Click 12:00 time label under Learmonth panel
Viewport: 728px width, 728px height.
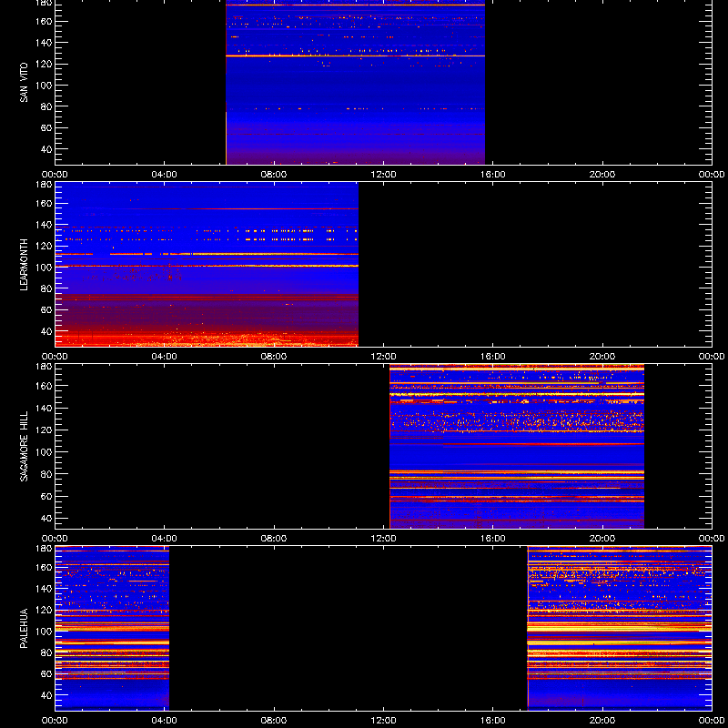tap(383, 357)
